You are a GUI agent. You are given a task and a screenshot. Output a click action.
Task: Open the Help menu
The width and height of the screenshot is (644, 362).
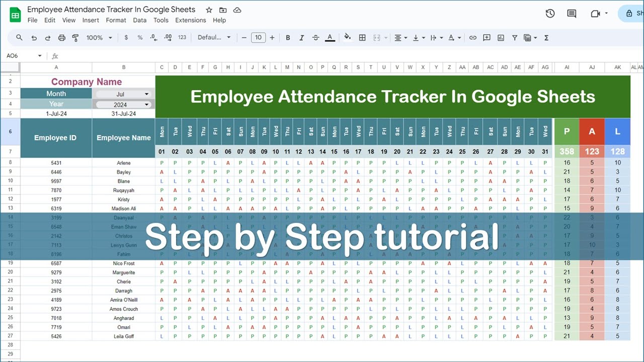[219, 20]
